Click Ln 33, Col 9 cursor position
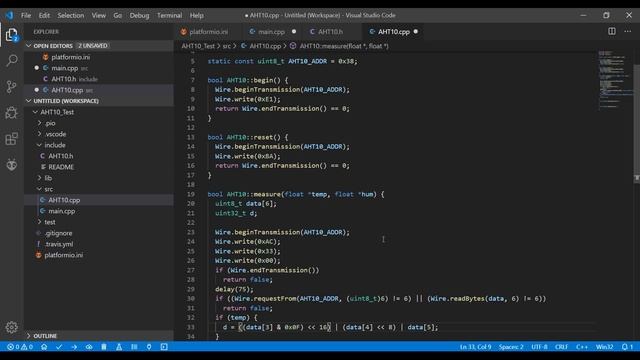 point(476,347)
